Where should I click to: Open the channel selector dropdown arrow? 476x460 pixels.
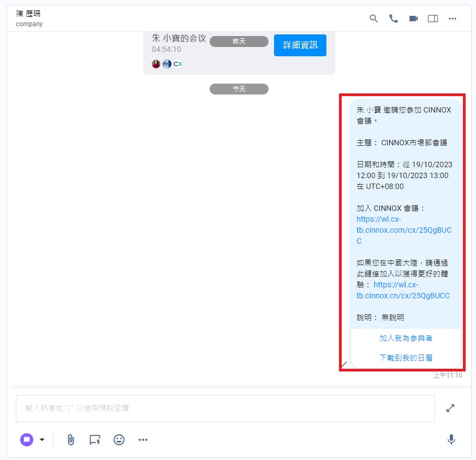coord(42,439)
